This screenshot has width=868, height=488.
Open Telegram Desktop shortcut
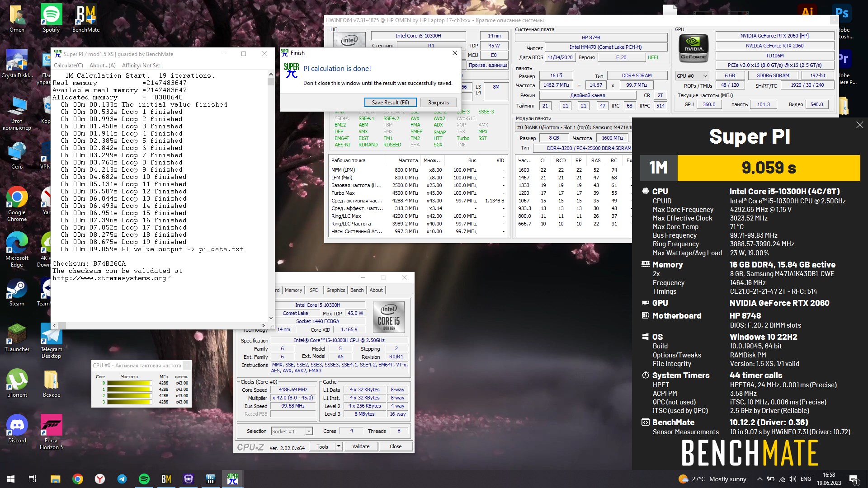[51, 341]
